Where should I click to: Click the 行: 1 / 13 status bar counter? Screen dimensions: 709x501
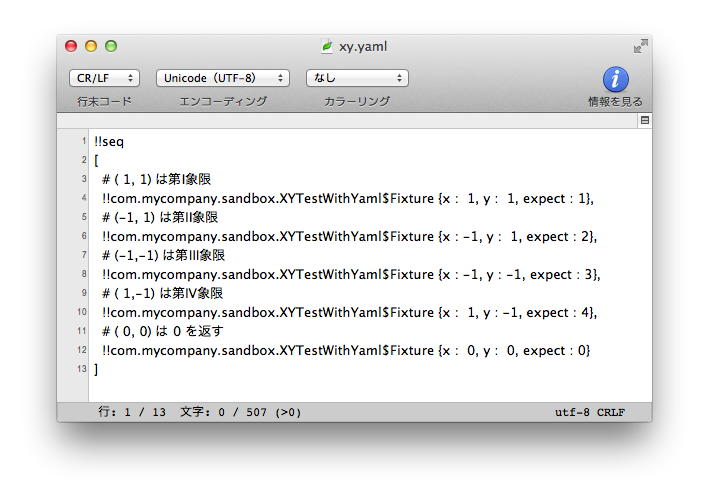coord(133,412)
